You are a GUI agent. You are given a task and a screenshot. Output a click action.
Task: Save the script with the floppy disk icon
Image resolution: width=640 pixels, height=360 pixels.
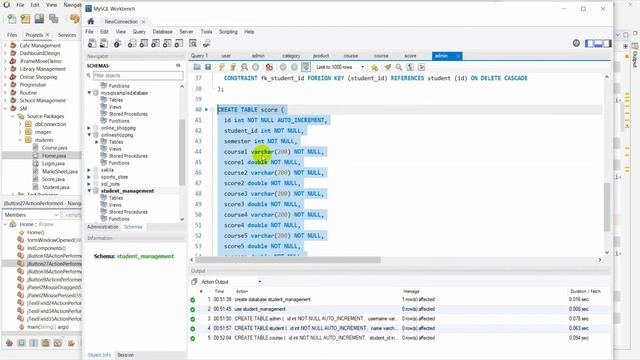208,67
